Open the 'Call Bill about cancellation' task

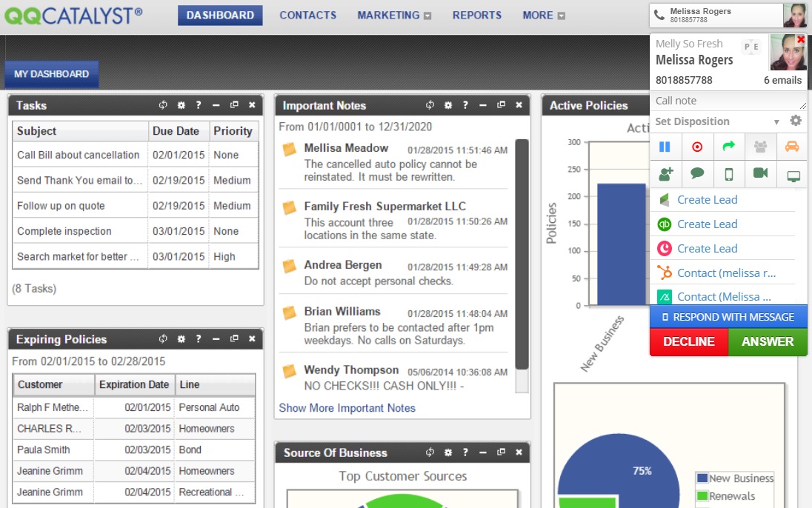tap(79, 155)
